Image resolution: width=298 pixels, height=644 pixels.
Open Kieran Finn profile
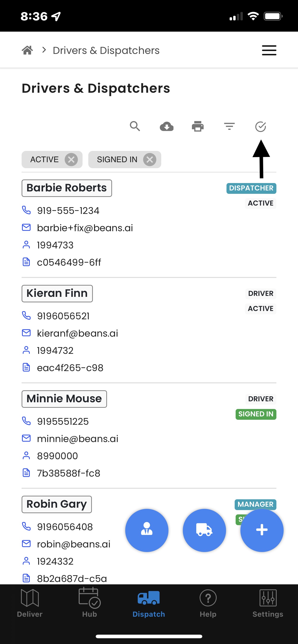click(x=57, y=293)
